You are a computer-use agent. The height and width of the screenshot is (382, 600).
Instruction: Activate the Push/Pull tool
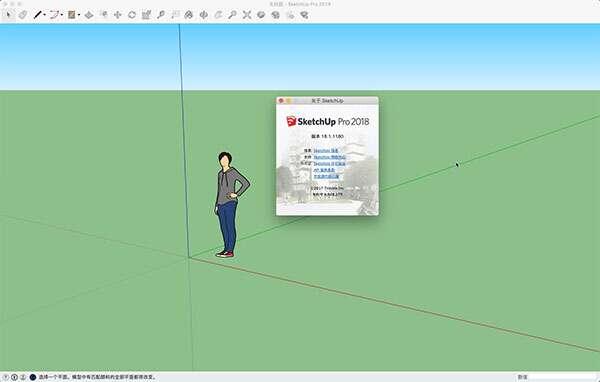[89, 15]
